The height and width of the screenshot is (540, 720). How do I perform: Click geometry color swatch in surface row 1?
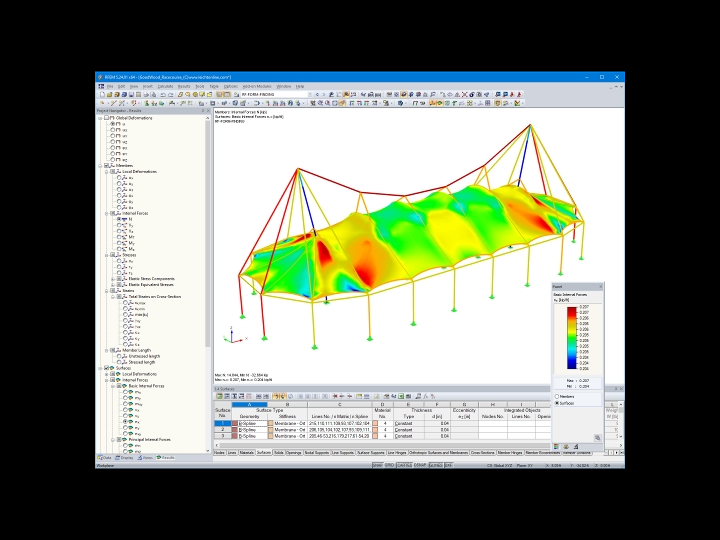[x=235, y=423]
